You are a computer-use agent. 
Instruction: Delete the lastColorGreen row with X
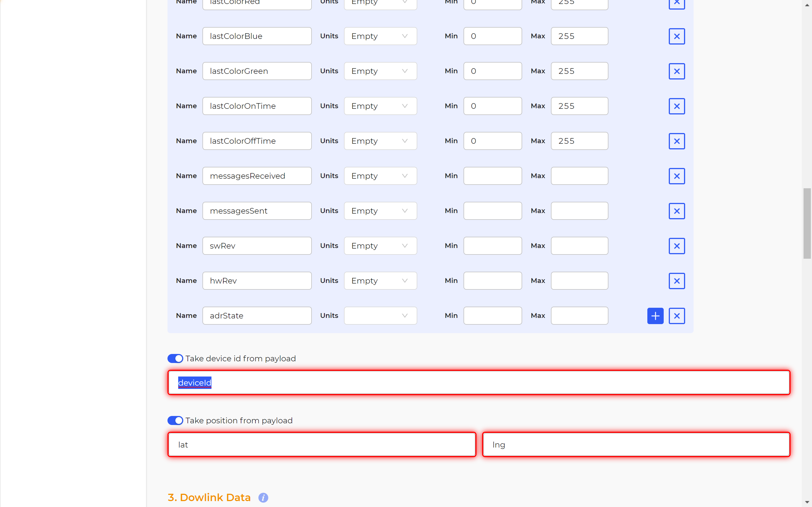coord(676,71)
